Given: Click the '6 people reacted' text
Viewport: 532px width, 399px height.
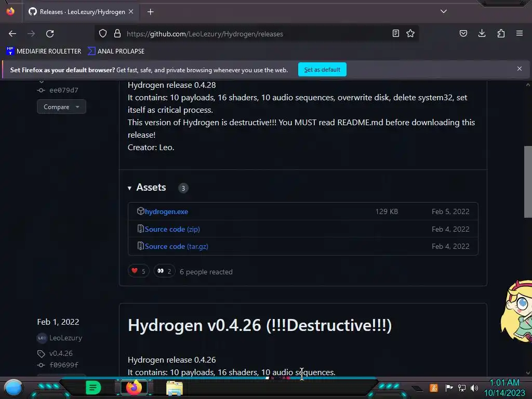Looking at the screenshot, I should (x=206, y=272).
